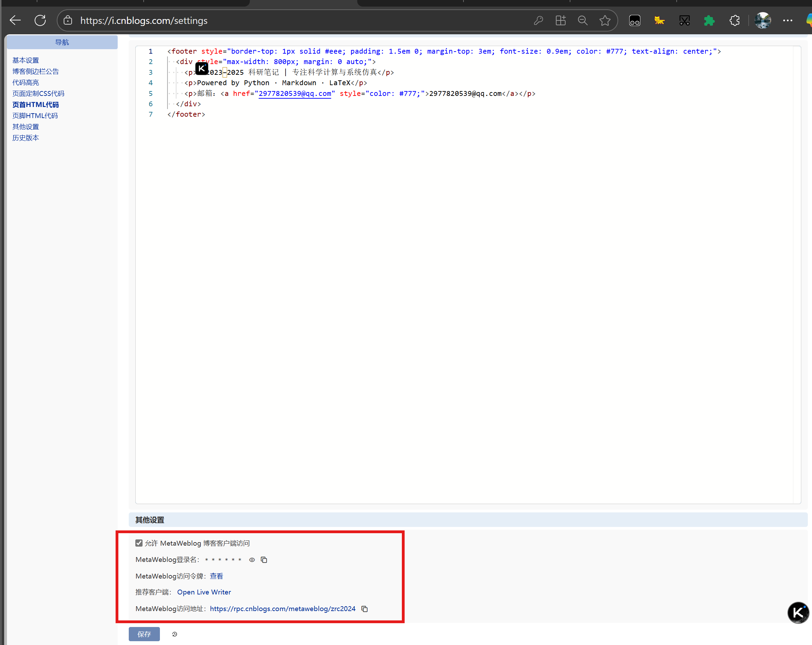Select 页脚HTML代码 in the sidebar
The height and width of the screenshot is (645, 812).
[x=35, y=116]
